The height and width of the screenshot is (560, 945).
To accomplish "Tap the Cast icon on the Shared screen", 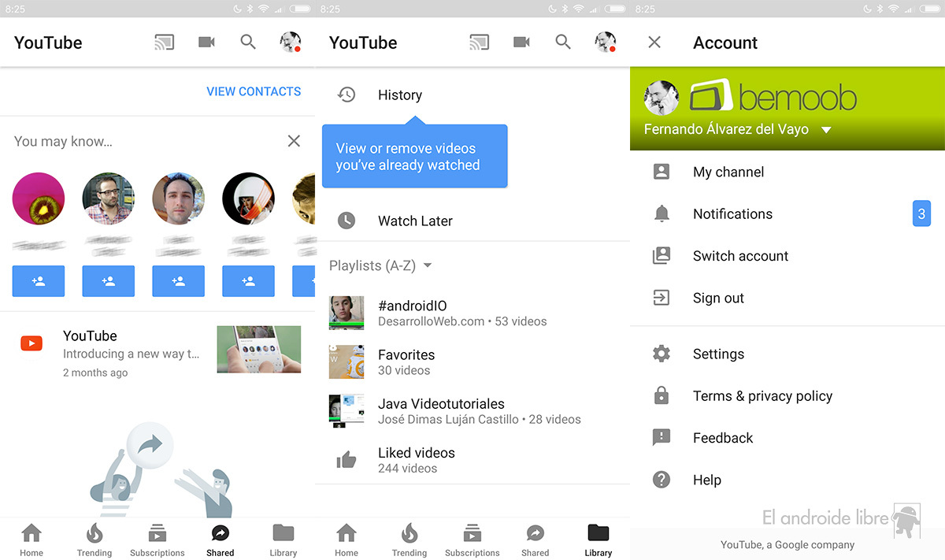I will point(164,43).
